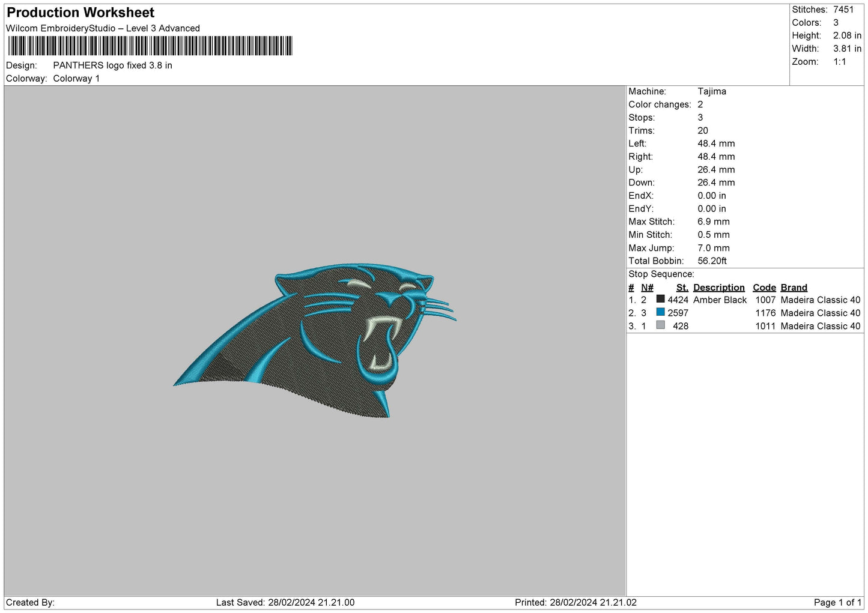The image size is (868, 613).
Task: Click the design name PANTHERS logo fixed 3.8 in
Action: (x=112, y=65)
